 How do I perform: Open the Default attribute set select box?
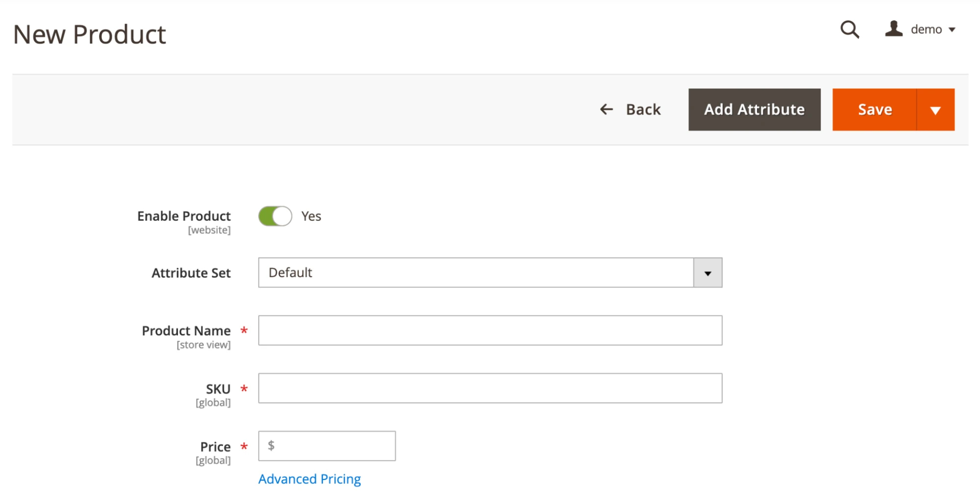(476, 273)
